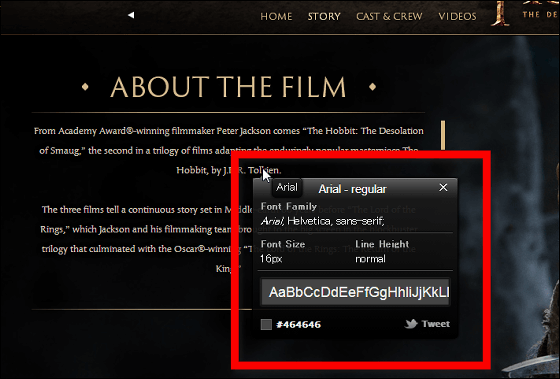Viewport: 560px width, 379px height.
Task: Open the STORY navigation link
Action: pos(324,16)
